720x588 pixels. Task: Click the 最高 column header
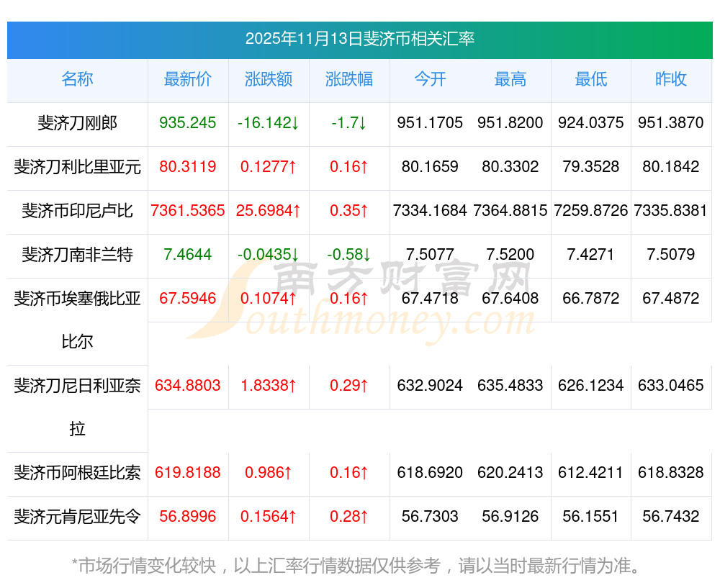[x=510, y=80]
